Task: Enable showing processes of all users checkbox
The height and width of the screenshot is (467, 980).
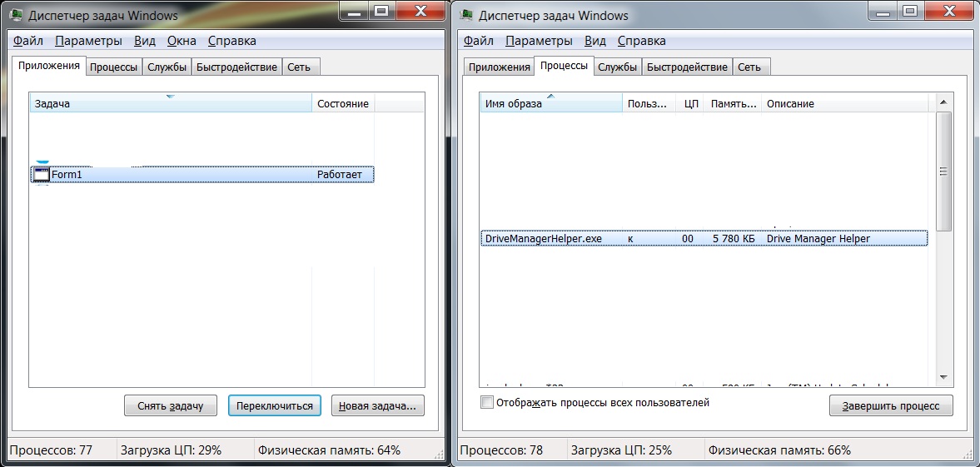Action: click(x=487, y=403)
